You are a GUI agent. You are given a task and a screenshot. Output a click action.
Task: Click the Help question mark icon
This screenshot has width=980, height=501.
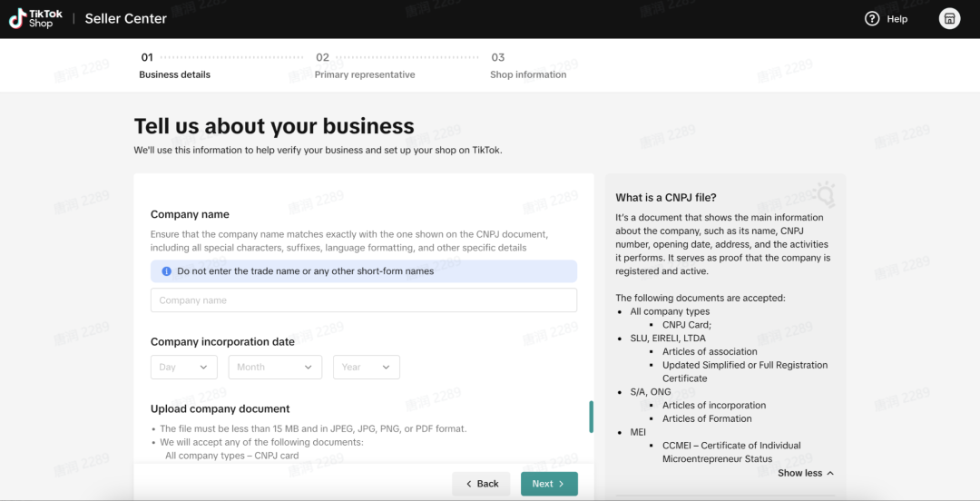pos(872,19)
